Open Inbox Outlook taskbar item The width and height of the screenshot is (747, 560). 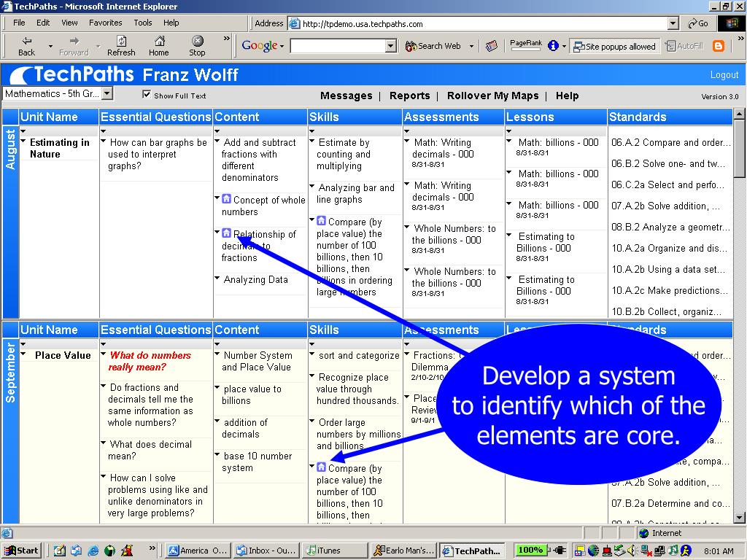[267, 551]
